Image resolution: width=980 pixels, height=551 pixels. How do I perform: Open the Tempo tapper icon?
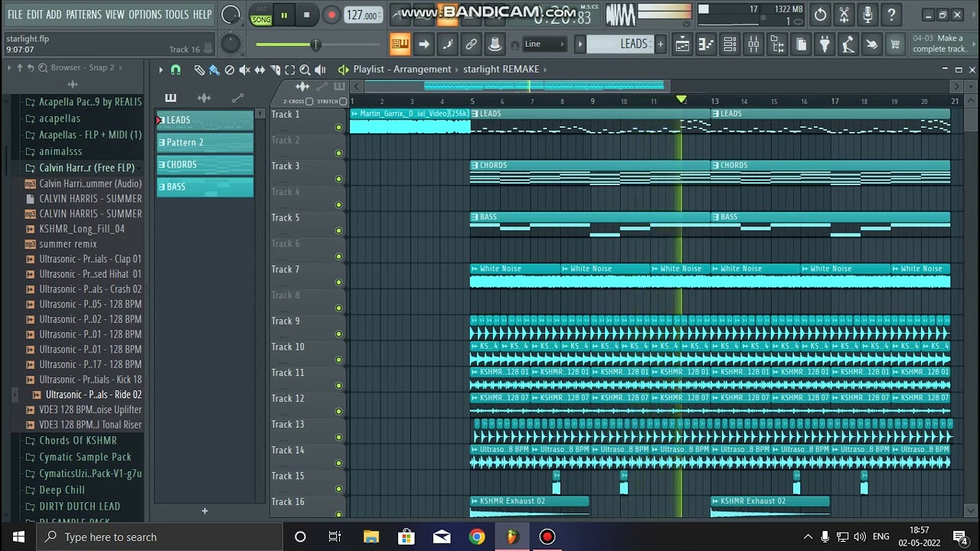[848, 44]
